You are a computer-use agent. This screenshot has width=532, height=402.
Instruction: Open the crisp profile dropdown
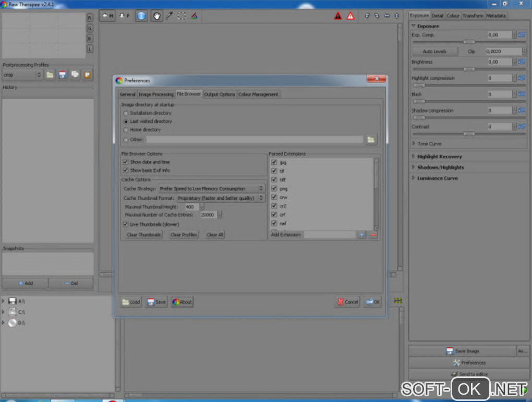coord(22,75)
